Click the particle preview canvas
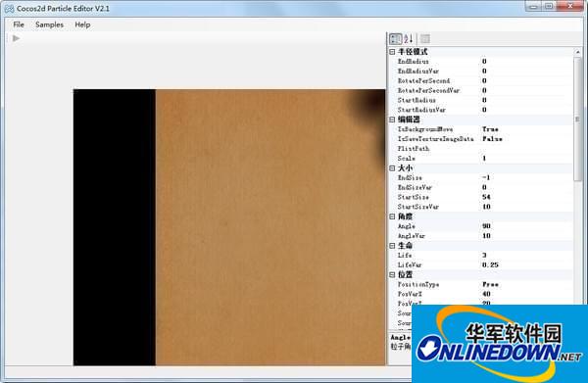 click(x=229, y=227)
